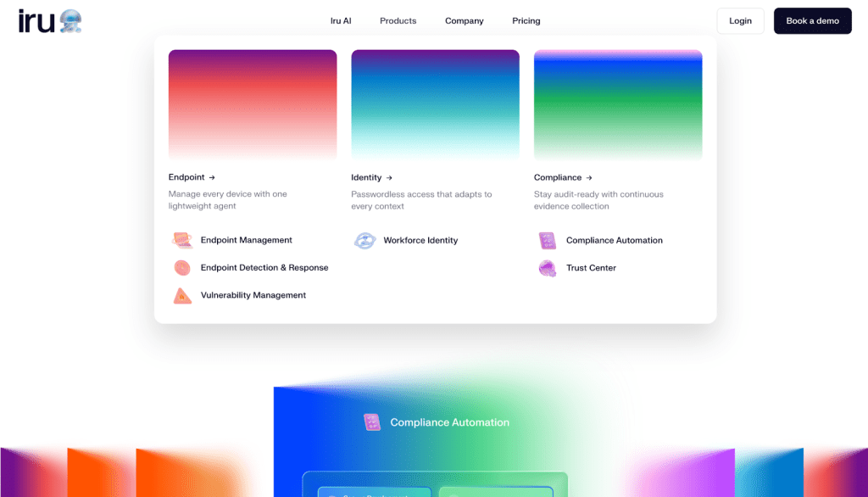Click the Workforce Identity icon
Image resolution: width=868 pixels, height=497 pixels.
tap(364, 241)
